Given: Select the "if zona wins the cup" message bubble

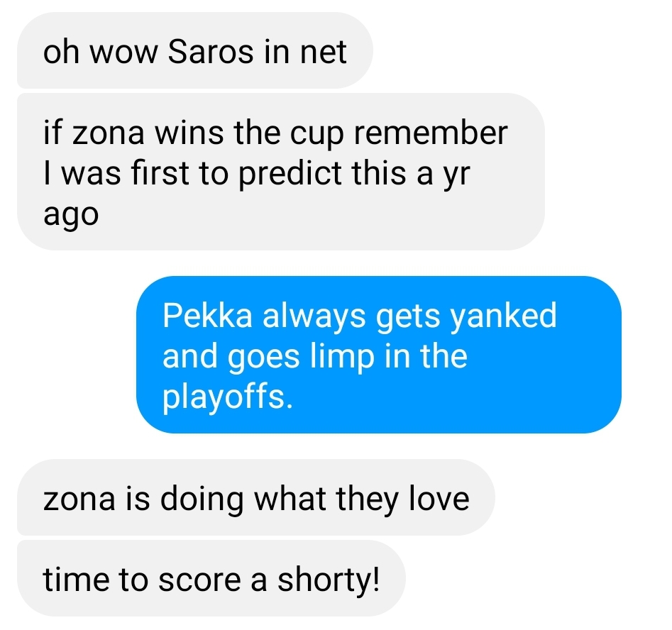Looking at the screenshot, I should coord(281,172).
